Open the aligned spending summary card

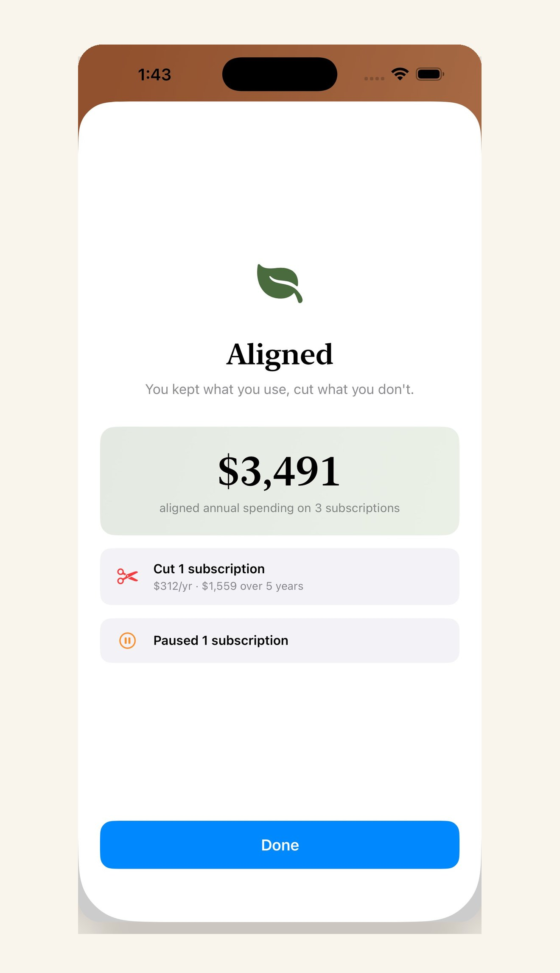[280, 480]
